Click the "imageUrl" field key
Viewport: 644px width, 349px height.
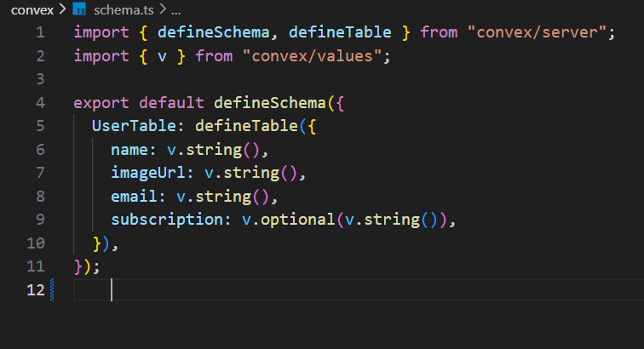(148, 173)
